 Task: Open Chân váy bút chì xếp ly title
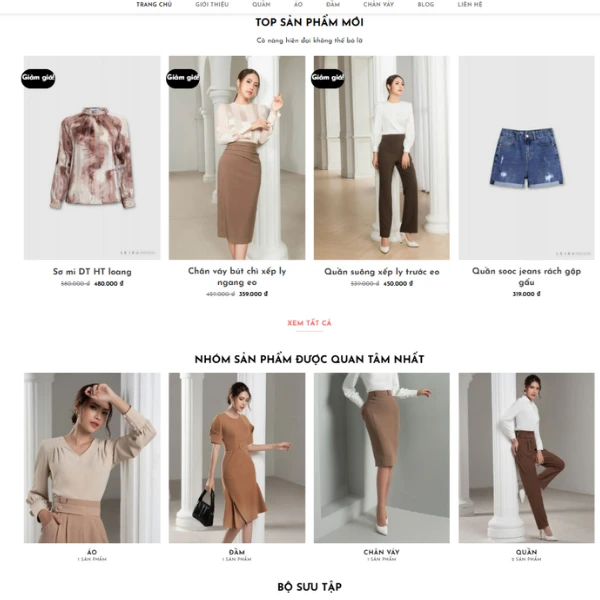coord(237,277)
